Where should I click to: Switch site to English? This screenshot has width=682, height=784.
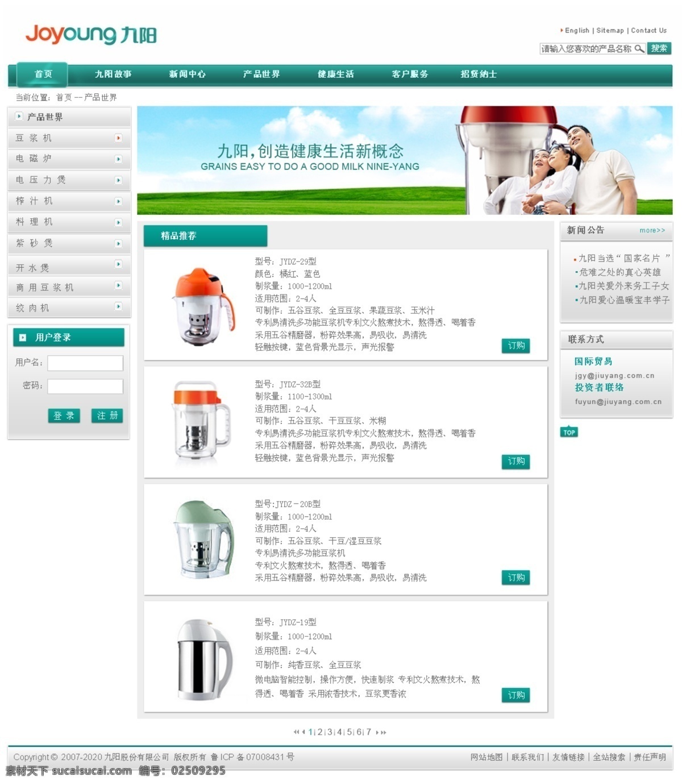[x=577, y=31]
